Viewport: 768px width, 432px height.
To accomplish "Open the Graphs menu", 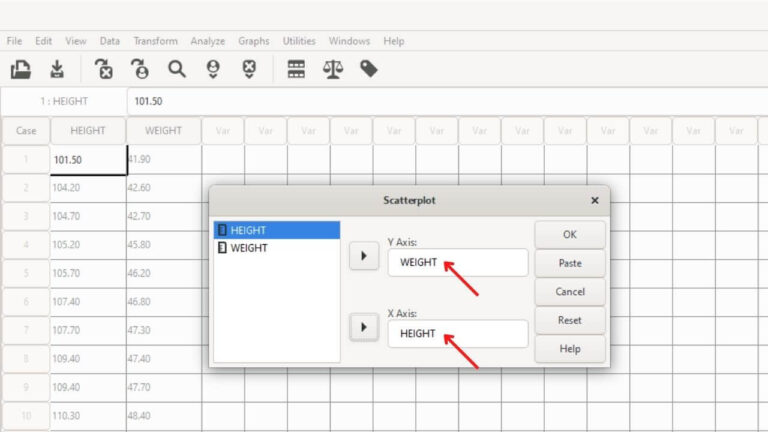I will point(254,41).
